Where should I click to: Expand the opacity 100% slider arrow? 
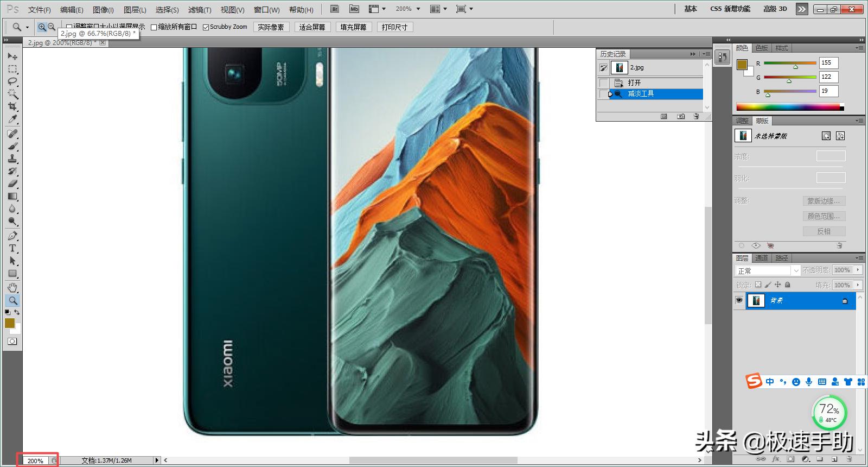pyautogui.click(x=858, y=270)
